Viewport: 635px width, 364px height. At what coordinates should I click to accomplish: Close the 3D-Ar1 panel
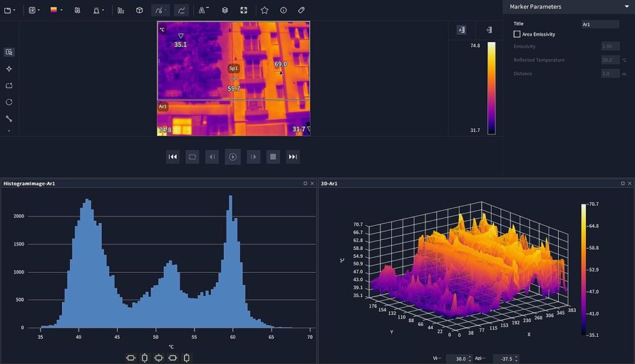[630, 184]
